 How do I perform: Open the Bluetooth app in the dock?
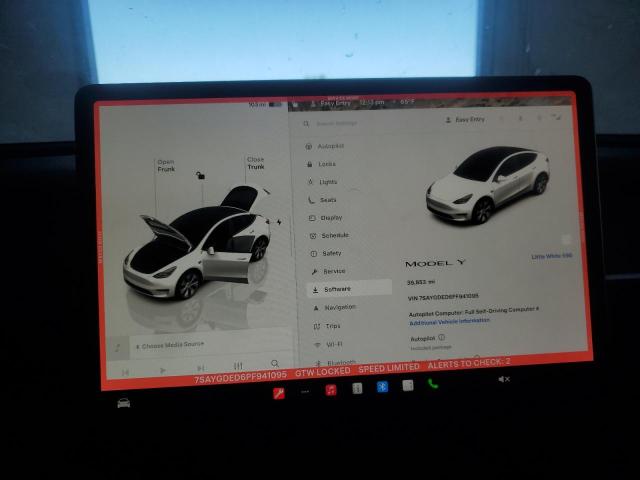point(382,386)
